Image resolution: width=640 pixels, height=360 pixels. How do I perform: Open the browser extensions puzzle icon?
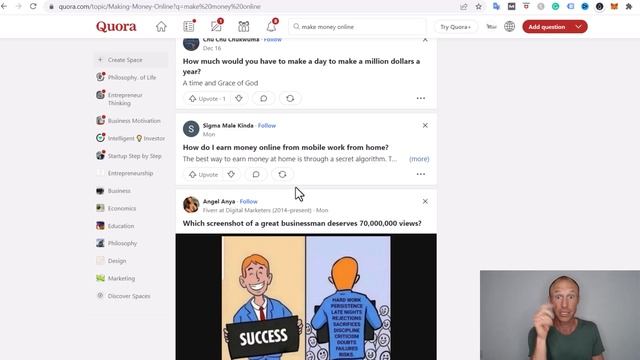[x=629, y=7]
